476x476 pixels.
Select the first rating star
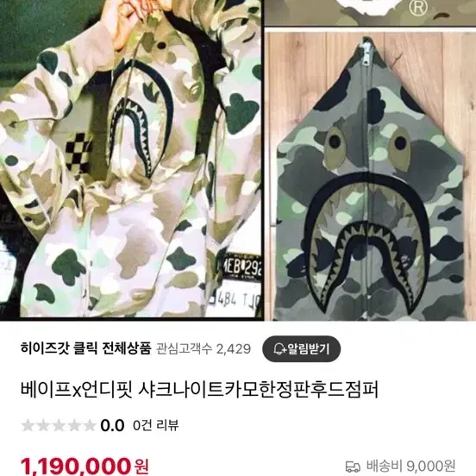tap(28, 425)
